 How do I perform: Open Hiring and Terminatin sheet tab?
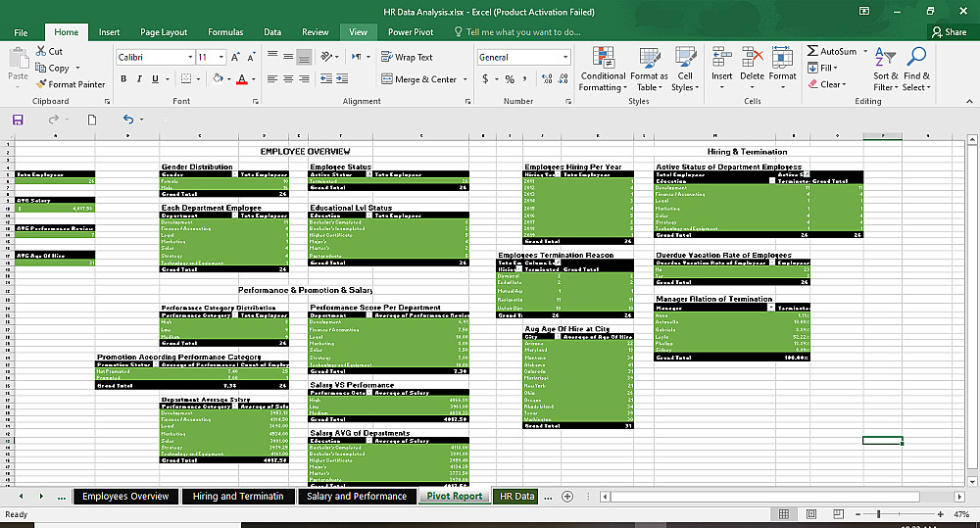pyautogui.click(x=238, y=496)
